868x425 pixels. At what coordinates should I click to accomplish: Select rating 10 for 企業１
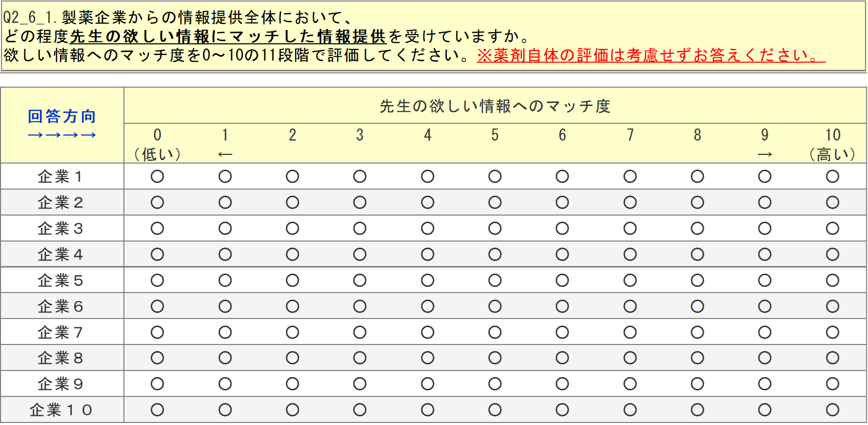click(832, 177)
